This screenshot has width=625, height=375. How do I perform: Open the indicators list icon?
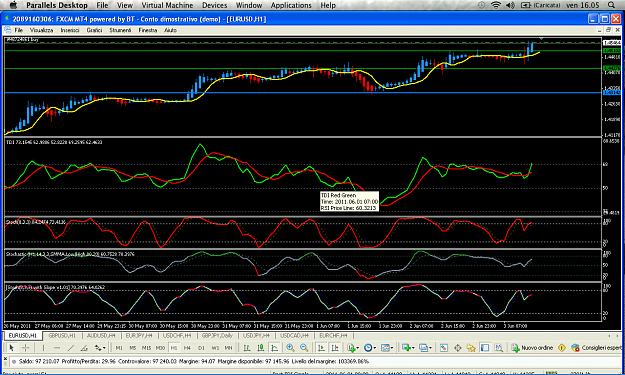click(351, 348)
